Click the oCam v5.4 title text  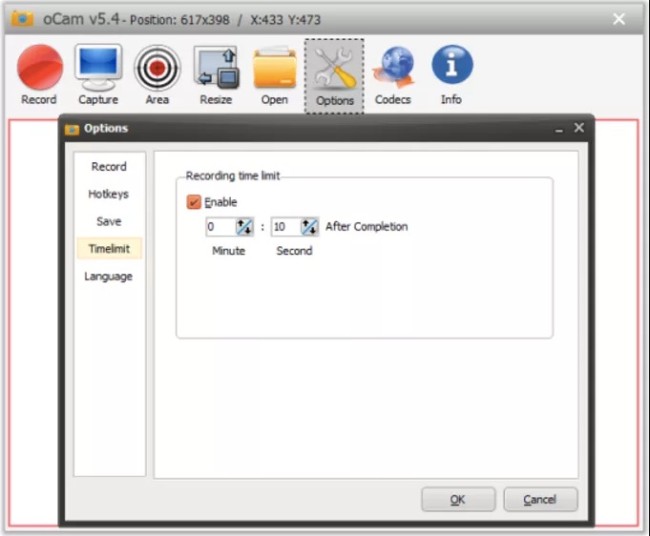[x=81, y=19]
